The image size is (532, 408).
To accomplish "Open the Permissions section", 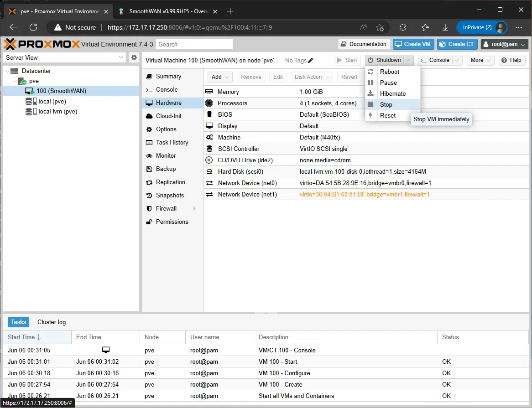I will pos(173,222).
